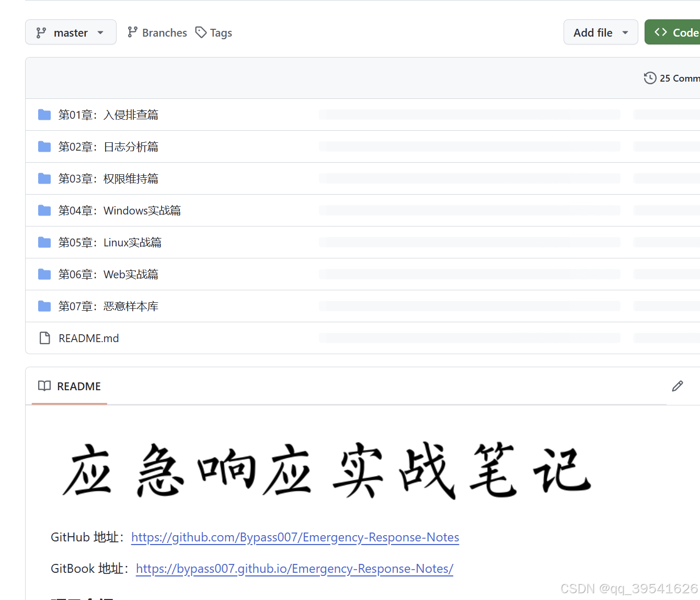This screenshot has width=700, height=600.
Task: Click the folder icon for 第05章 Linux实战篇
Action: pyautogui.click(x=44, y=242)
